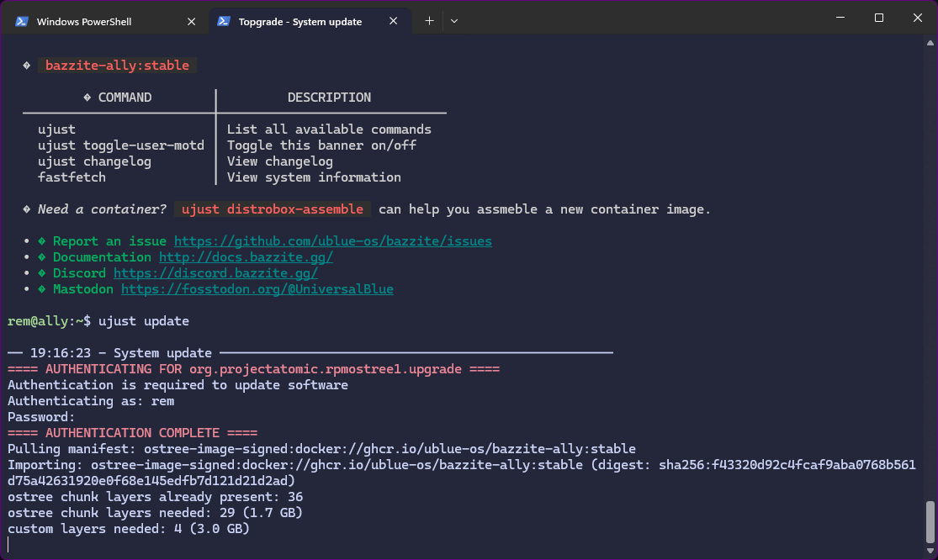This screenshot has width=938, height=560.
Task: Click PowerShell icon on Topgrade tab
Action: coord(224,21)
